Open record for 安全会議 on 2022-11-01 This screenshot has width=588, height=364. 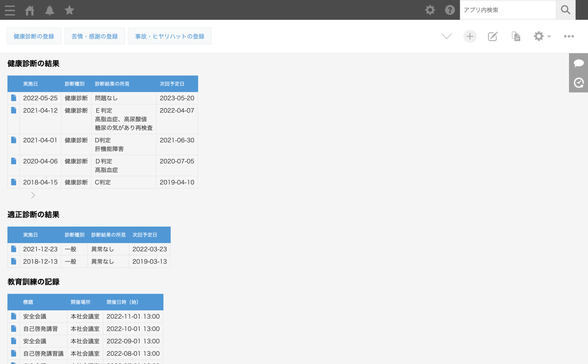coord(13,316)
